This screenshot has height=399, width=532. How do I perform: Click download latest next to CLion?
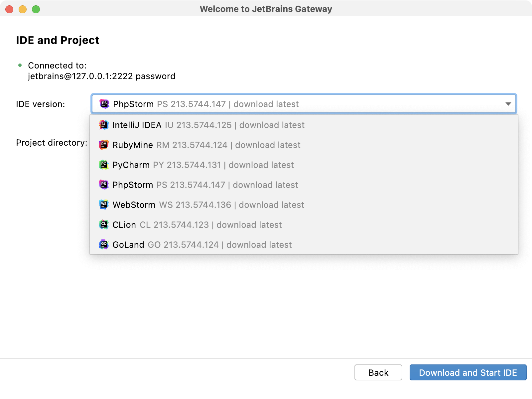[249, 225]
